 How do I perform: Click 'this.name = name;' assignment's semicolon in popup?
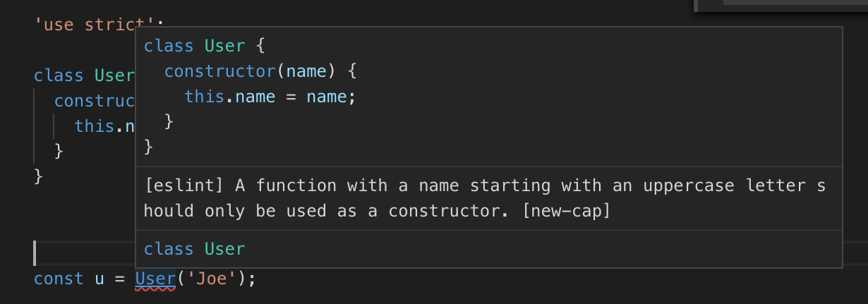(x=352, y=97)
